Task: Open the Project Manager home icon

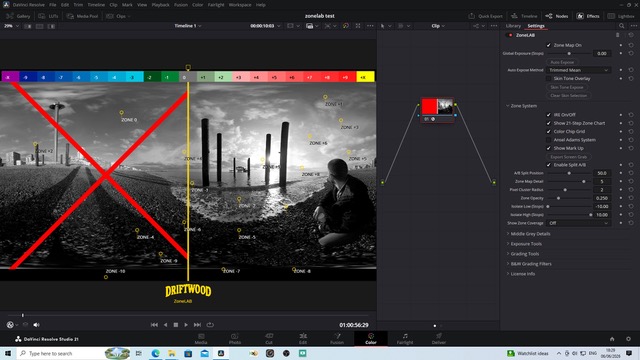Action: click(x=612, y=339)
